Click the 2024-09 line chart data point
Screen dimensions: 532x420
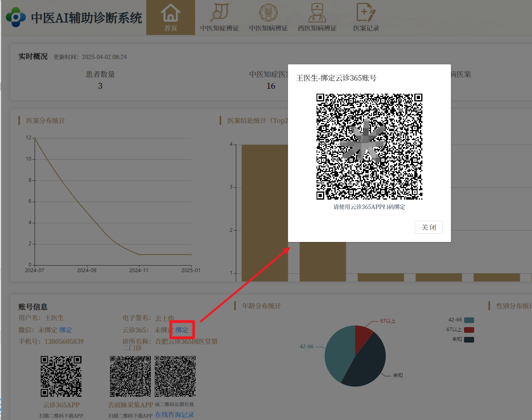click(x=87, y=212)
